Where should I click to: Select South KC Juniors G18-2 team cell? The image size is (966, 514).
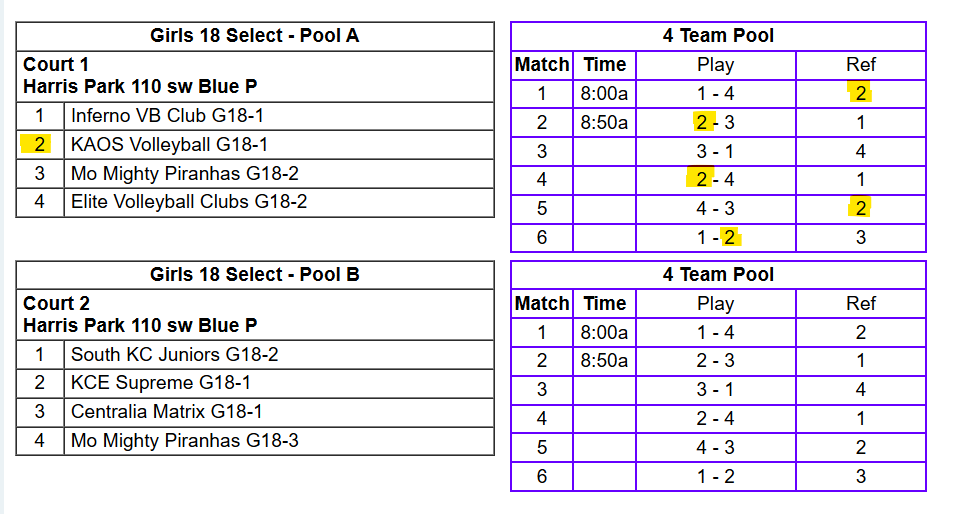[174, 354]
